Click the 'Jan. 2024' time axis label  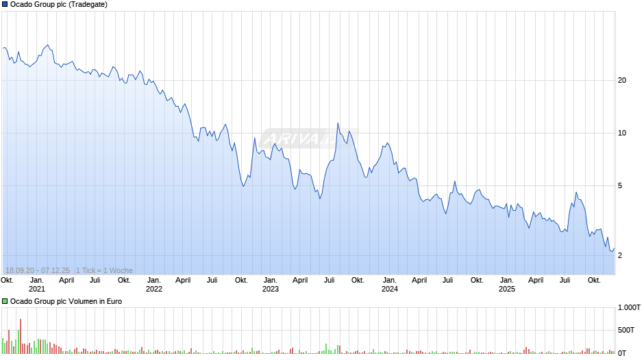[389, 285]
